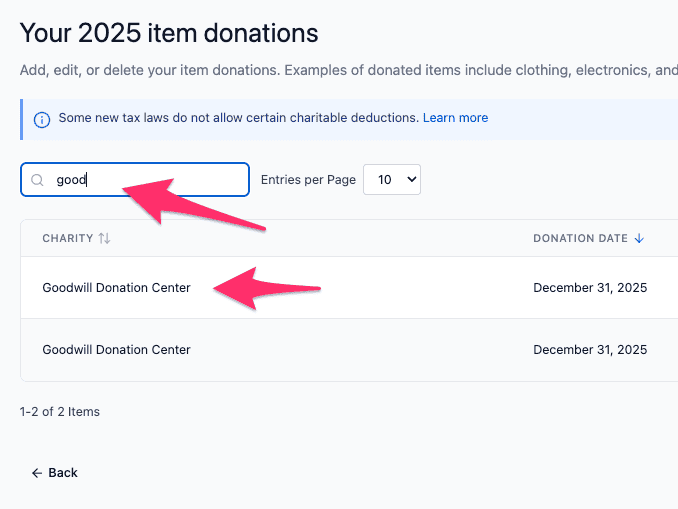This screenshot has width=678, height=509.
Task: Toggle the sort arrows beside CHARITY
Action: 104,239
